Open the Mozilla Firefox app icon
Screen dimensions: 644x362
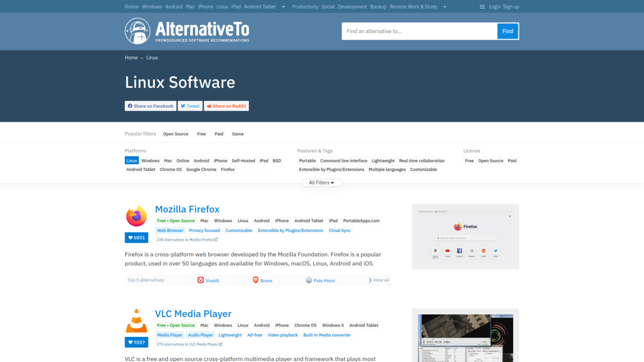click(136, 216)
